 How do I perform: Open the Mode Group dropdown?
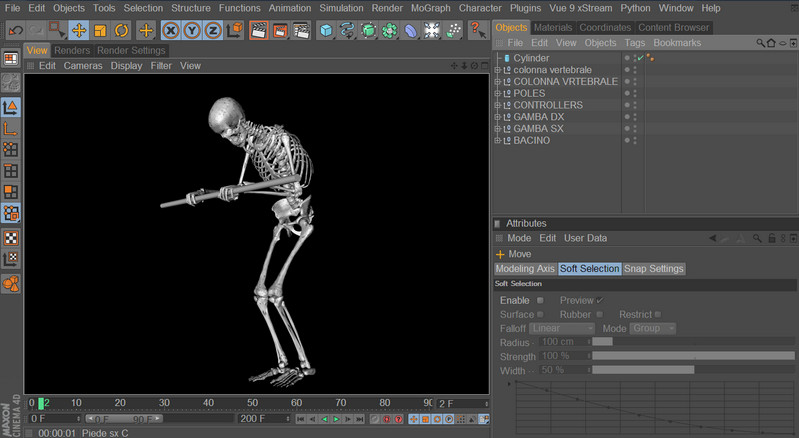pyautogui.click(x=653, y=328)
